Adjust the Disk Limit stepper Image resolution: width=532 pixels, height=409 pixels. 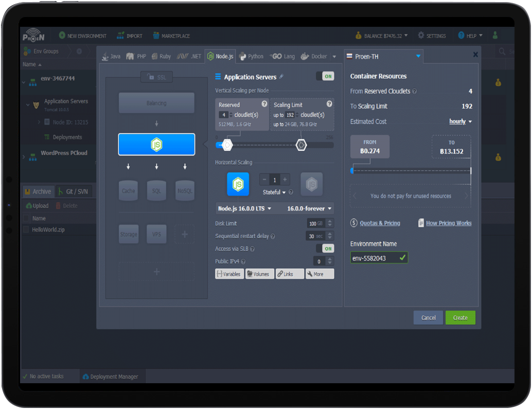[329, 223]
